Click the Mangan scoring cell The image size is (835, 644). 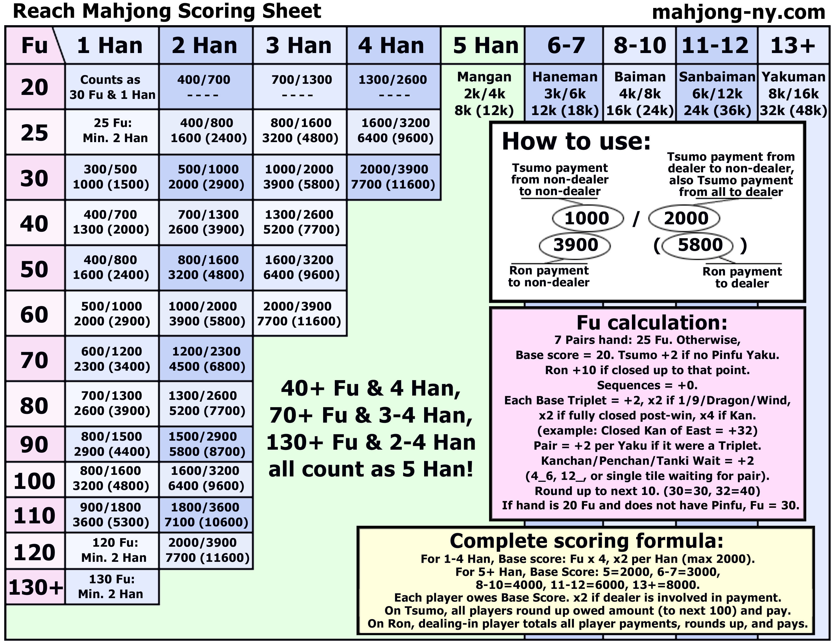tap(473, 95)
